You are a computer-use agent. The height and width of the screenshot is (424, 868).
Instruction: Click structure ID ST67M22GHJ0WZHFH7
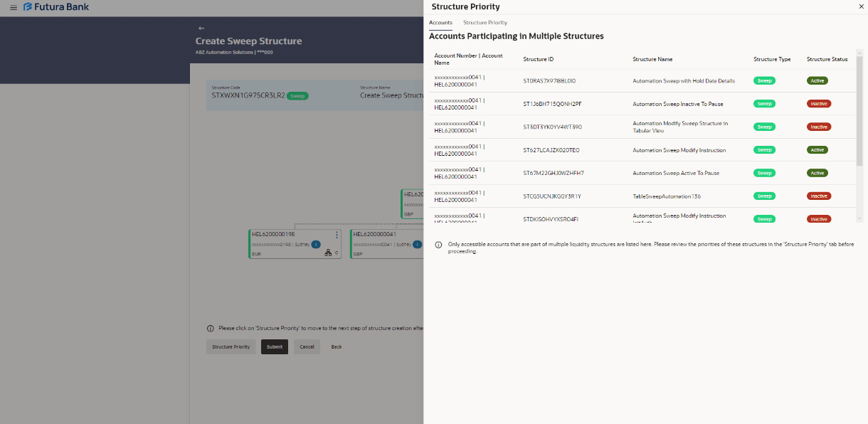pyautogui.click(x=554, y=173)
